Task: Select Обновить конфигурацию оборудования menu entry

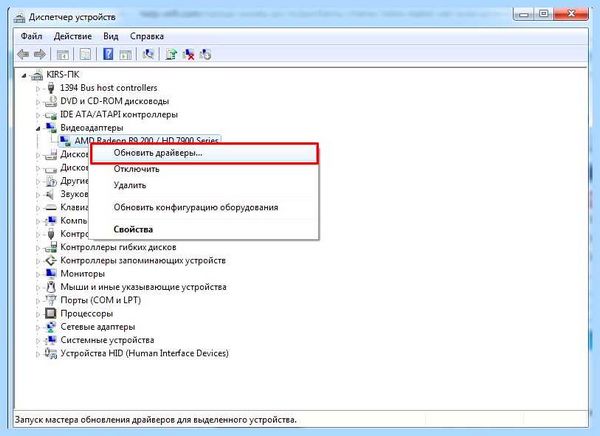Action: pyautogui.click(x=204, y=207)
